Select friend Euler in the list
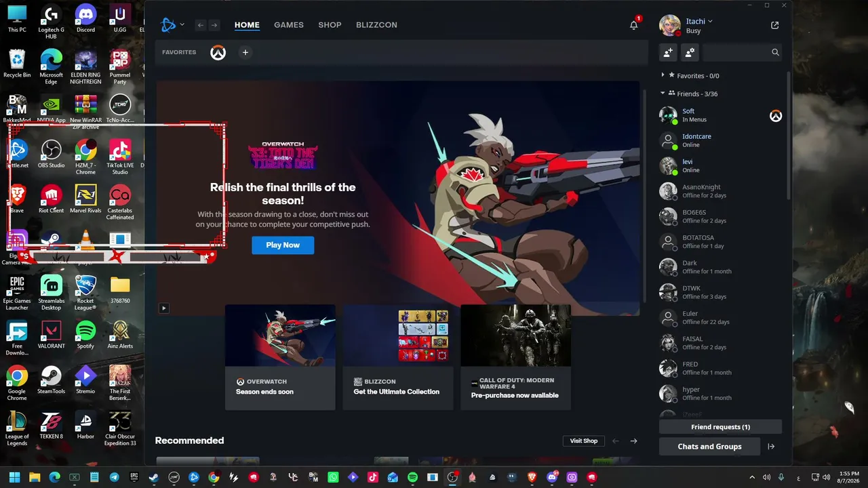Image resolution: width=868 pixels, height=488 pixels. pos(722,318)
